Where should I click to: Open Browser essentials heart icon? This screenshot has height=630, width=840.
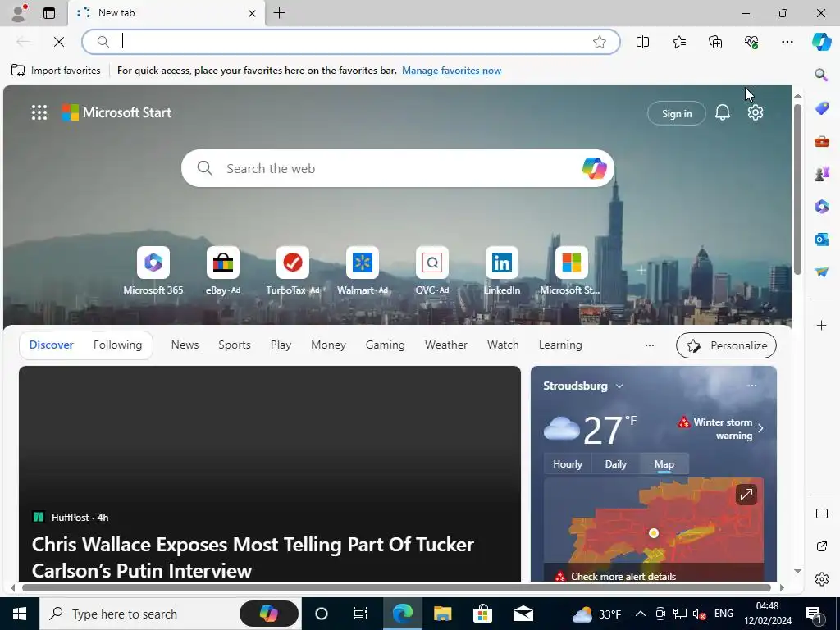click(751, 42)
